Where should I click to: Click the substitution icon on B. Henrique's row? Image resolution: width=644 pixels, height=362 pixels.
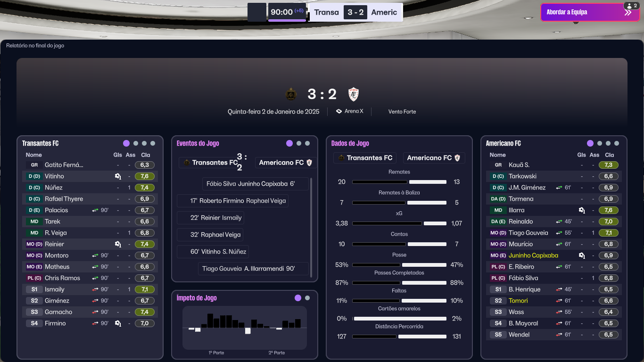pyautogui.click(x=559, y=289)
